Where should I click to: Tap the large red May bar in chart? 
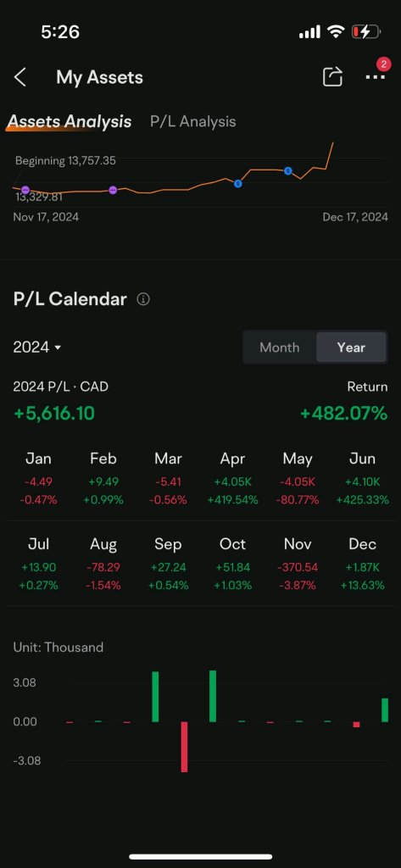point(185,747)
